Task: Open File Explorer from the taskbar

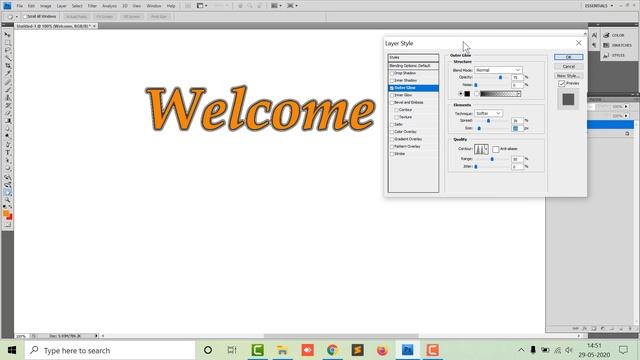Action: (x=282, y=350)
